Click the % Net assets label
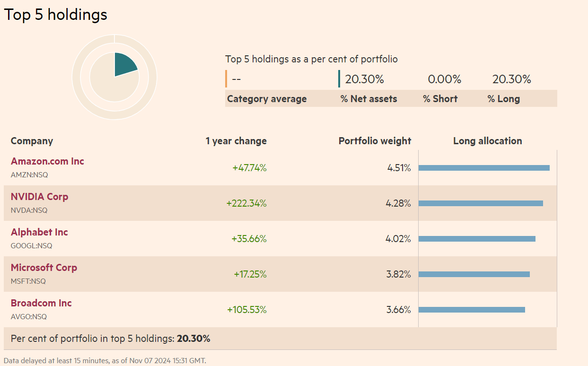The height and width of the screenshot is (366, 588). [369, 99]
